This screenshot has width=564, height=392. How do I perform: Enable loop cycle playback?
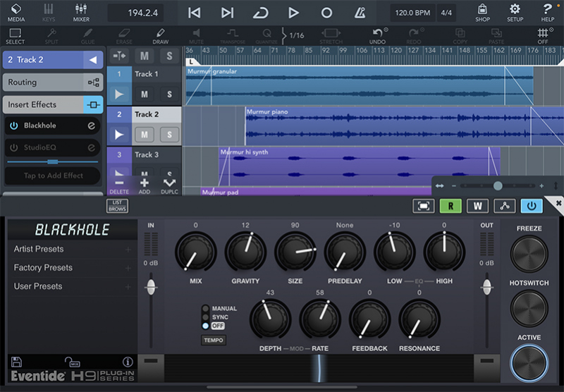click(260, 13)
